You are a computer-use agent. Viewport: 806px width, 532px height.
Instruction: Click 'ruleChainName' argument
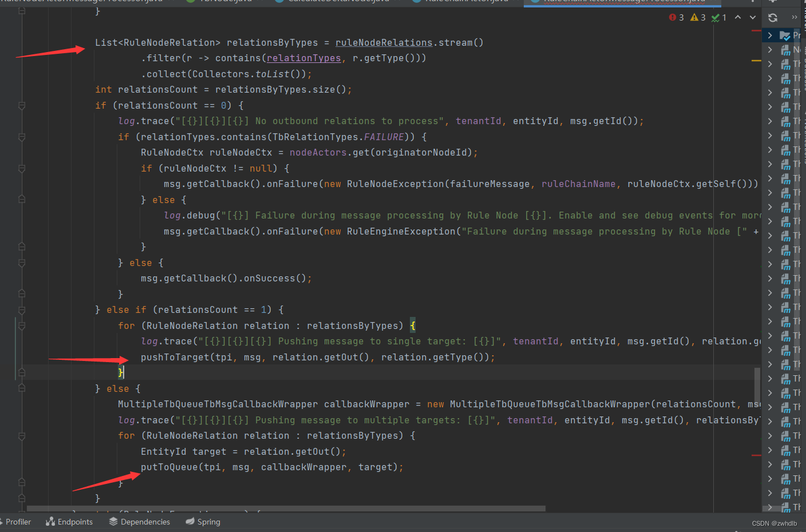pos(579,184)
